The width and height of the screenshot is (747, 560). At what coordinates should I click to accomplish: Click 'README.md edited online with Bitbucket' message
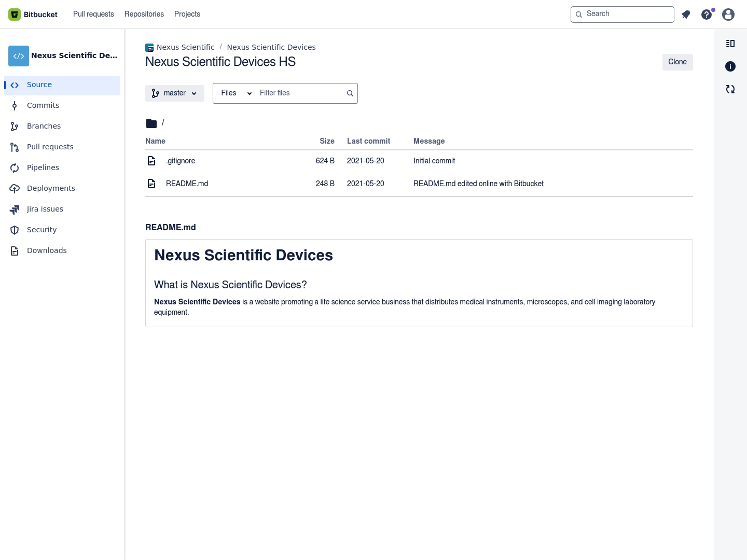tap(478, 184)
